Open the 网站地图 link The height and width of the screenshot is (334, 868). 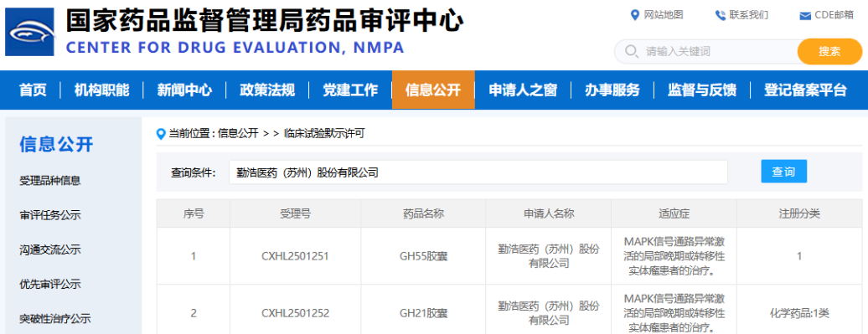pyautogui.click(x=664, y=15)
